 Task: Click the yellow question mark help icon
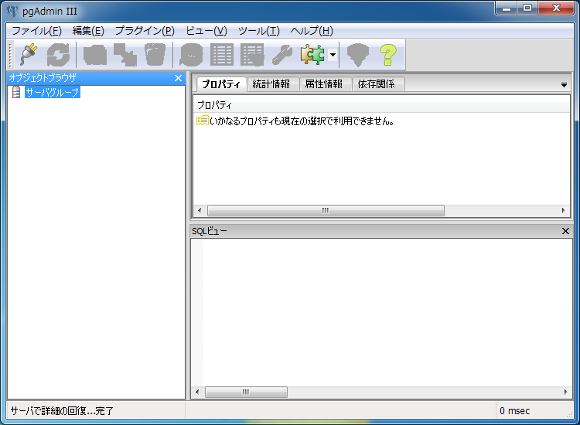(388, 55)
